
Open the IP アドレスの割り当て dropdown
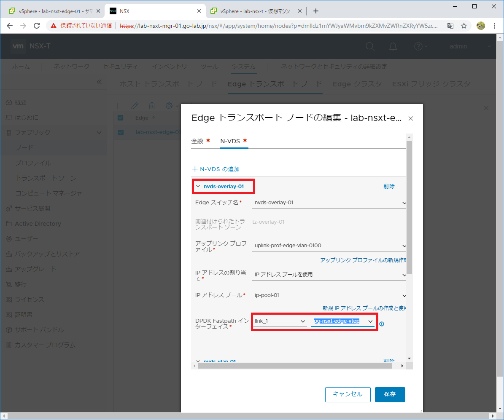coord(329,275)
